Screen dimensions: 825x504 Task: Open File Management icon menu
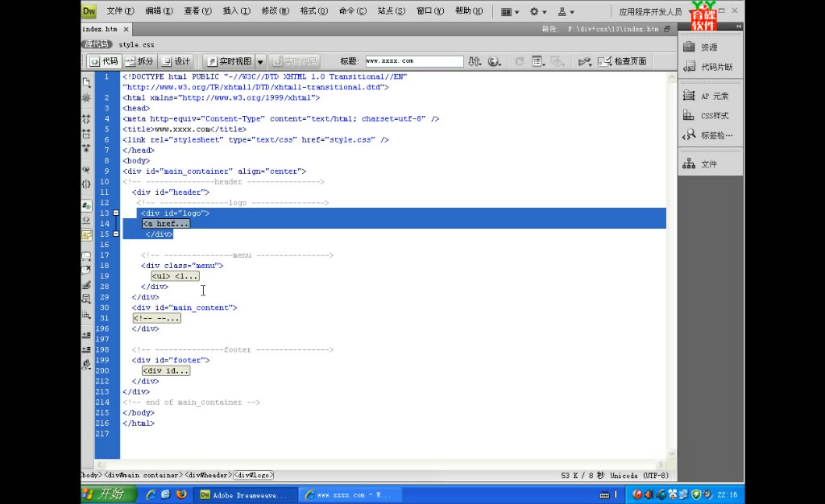475,61
